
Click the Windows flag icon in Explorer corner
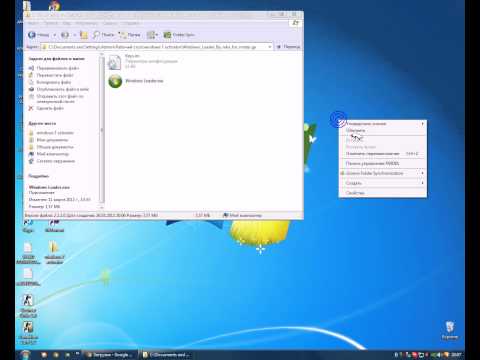pos(295,23)
